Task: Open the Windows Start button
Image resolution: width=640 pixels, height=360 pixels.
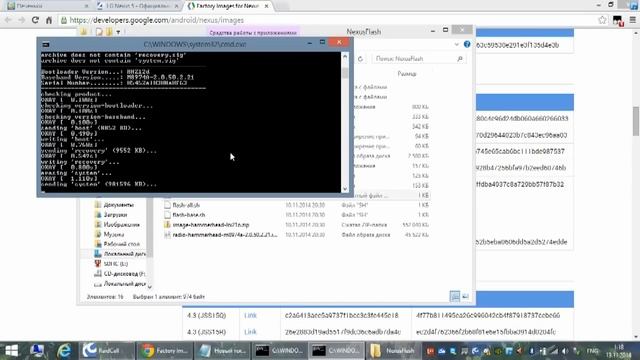Action: tap(11, 351)
